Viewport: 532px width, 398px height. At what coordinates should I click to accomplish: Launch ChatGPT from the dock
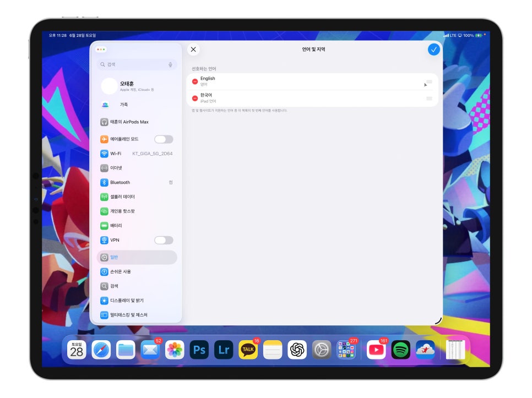coord(297,350)
